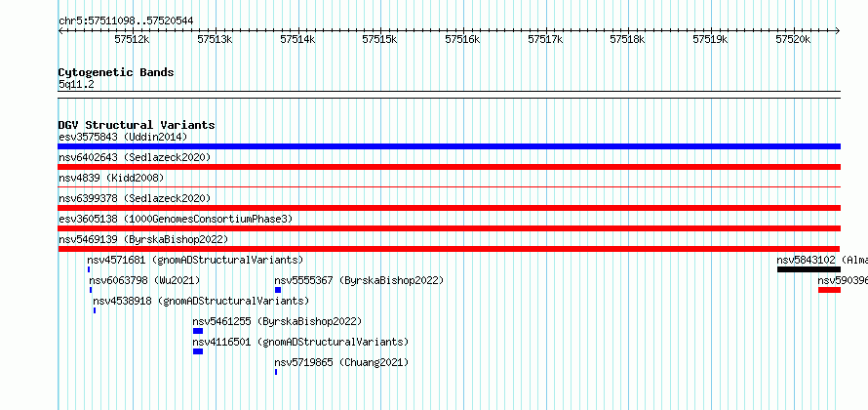Open nsv5555367 (ByrskaBishop2022) label
The width and height of the screenshot is (868, 410).
[359, 280]
